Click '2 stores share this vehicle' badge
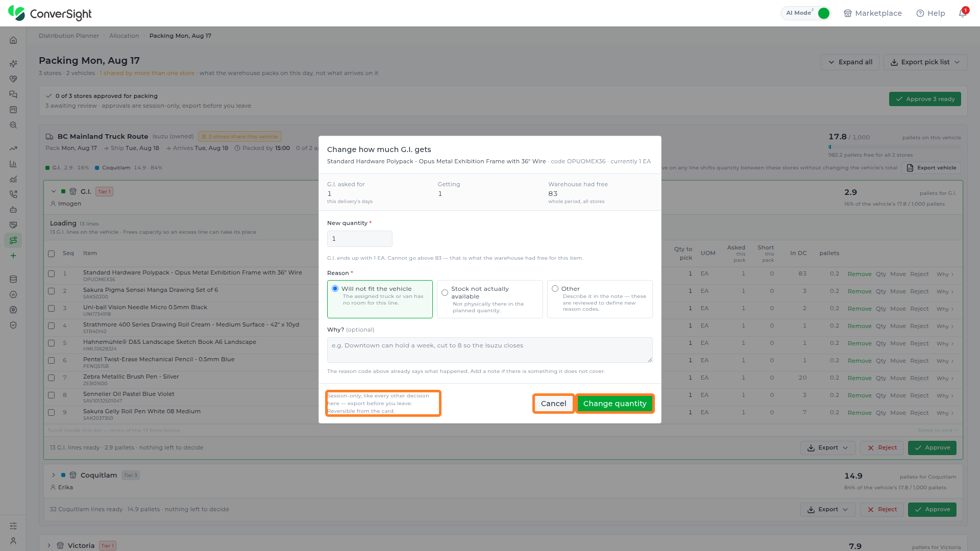Screen dimensions: 980x551 click(240, 137)
